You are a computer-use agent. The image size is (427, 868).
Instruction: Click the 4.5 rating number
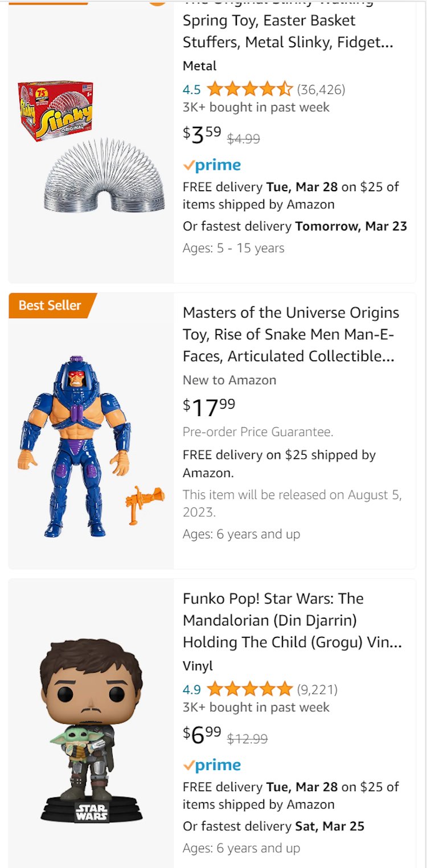click(x=191, y=89)
